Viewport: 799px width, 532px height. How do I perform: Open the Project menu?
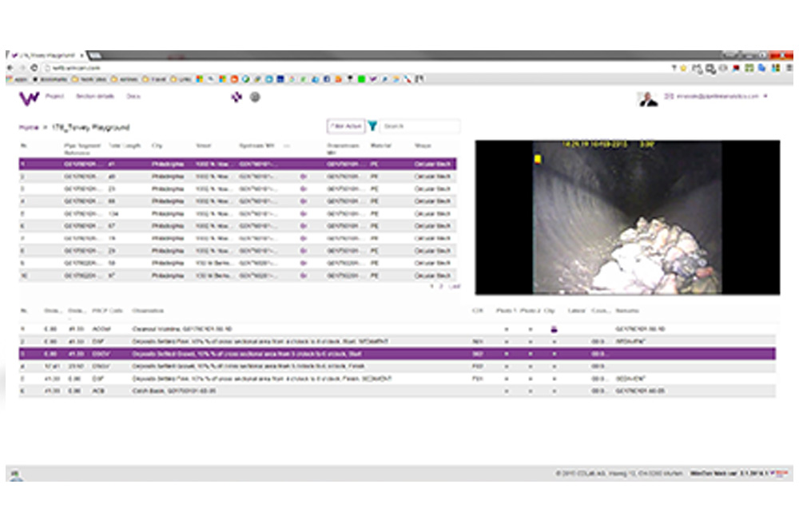[54, 97]
